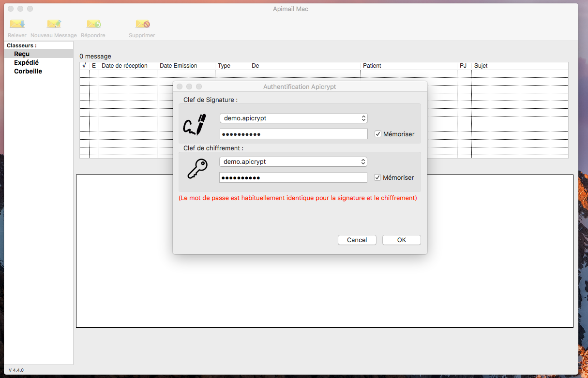Click the PJ column header
This screenshot has width=588, height=378.
pyautogui.click(x=464, y=66)
